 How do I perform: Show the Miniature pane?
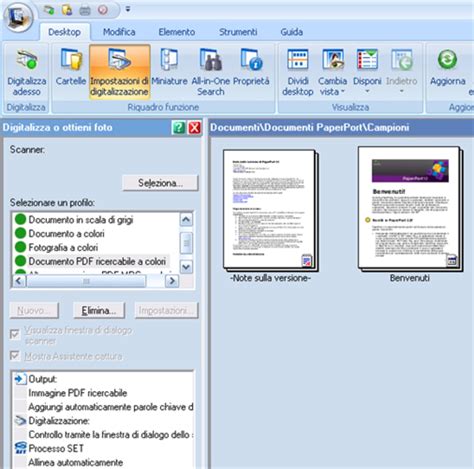[x=169, y=67]
